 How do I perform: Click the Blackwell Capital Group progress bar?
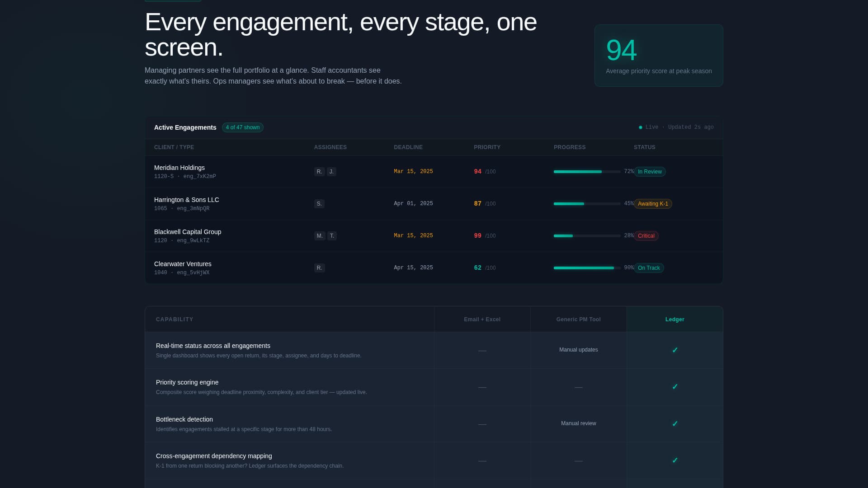[x=587, y=236]
